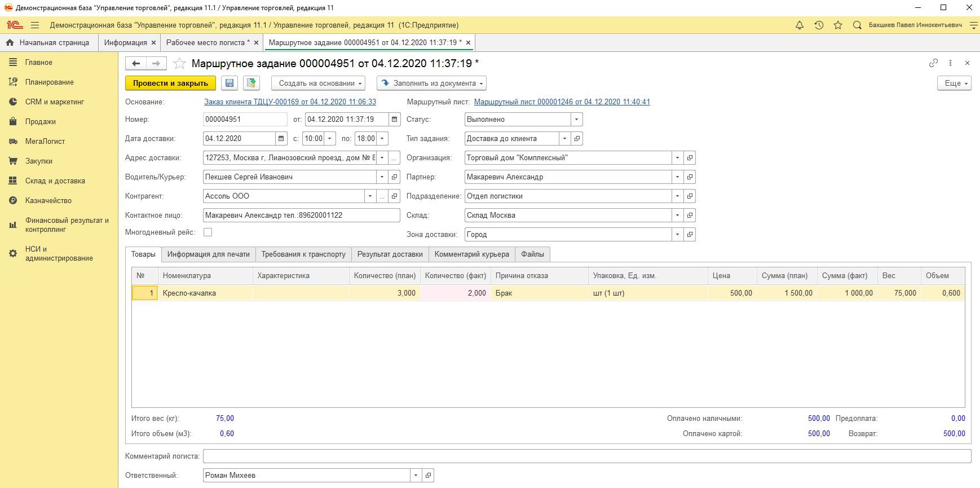Open notifications bell icon
This screenshot has width=980, height=488.
click(x=799, y=25)
